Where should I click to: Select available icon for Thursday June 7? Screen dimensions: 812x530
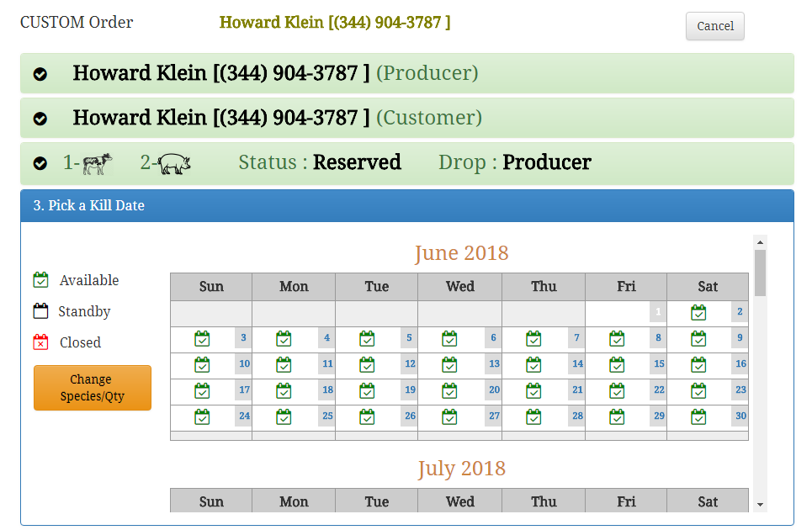pyautogui.click(x=533, y=339)
